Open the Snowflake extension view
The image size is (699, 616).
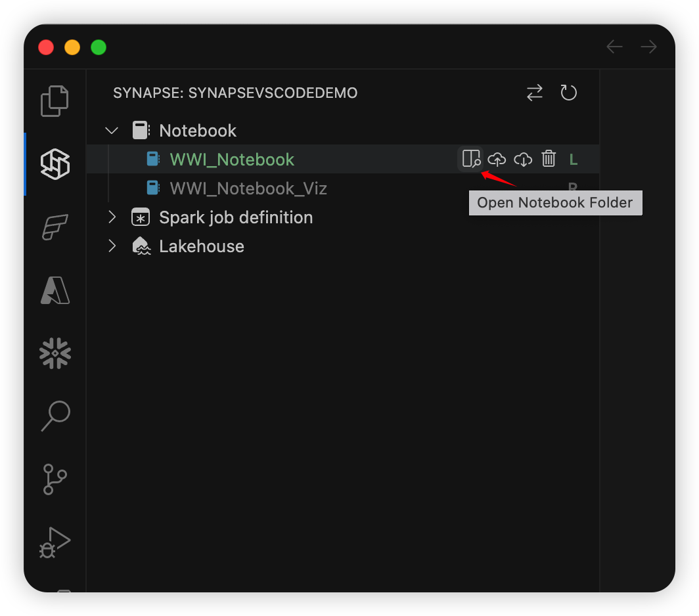pyautogui.click(x=55, y=353)
